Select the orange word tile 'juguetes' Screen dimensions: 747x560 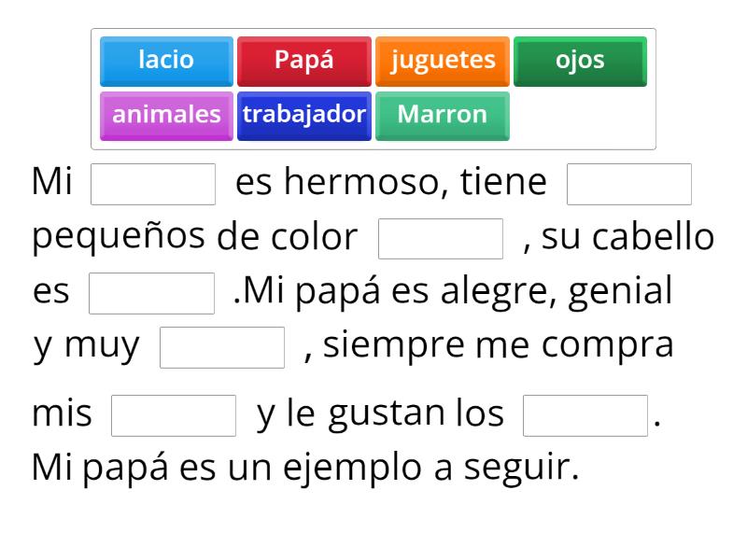[x=443, y=61]
